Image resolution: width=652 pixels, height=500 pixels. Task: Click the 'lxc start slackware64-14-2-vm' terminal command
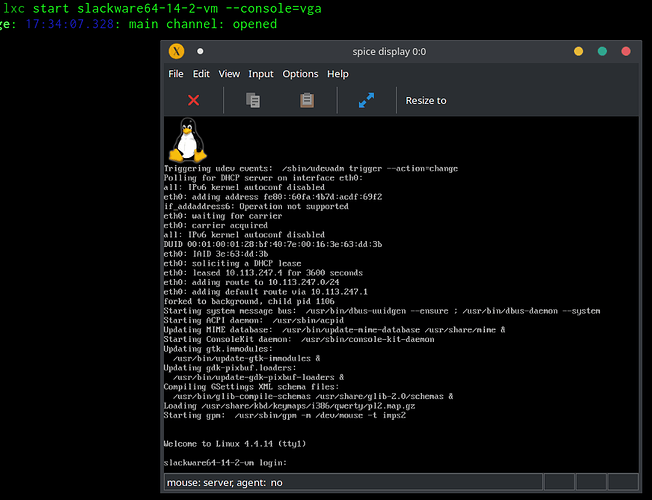pyautogui.click(x=162, y=9)
